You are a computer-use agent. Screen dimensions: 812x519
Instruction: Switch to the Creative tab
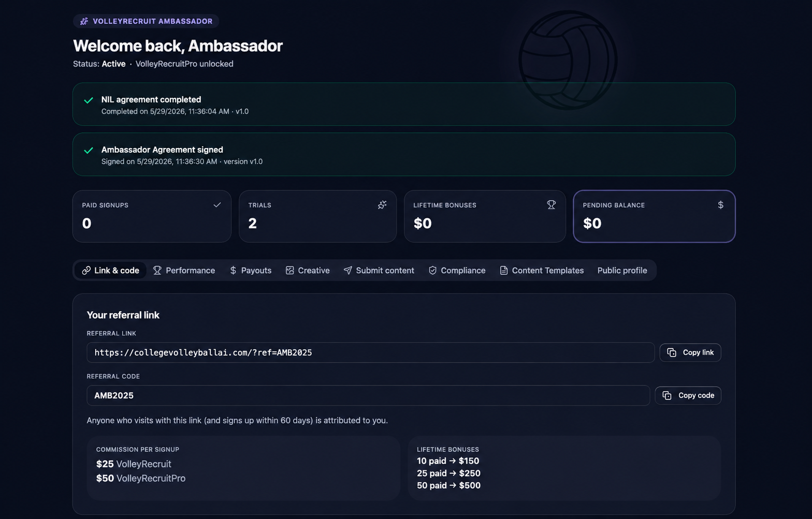[x=308, y=270]
